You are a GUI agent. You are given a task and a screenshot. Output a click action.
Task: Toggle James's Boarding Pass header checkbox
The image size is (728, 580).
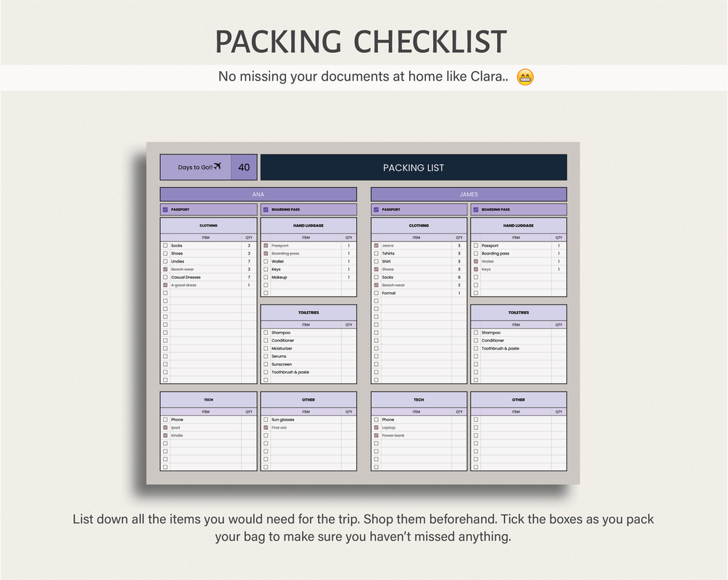click(x=475, y=210)
